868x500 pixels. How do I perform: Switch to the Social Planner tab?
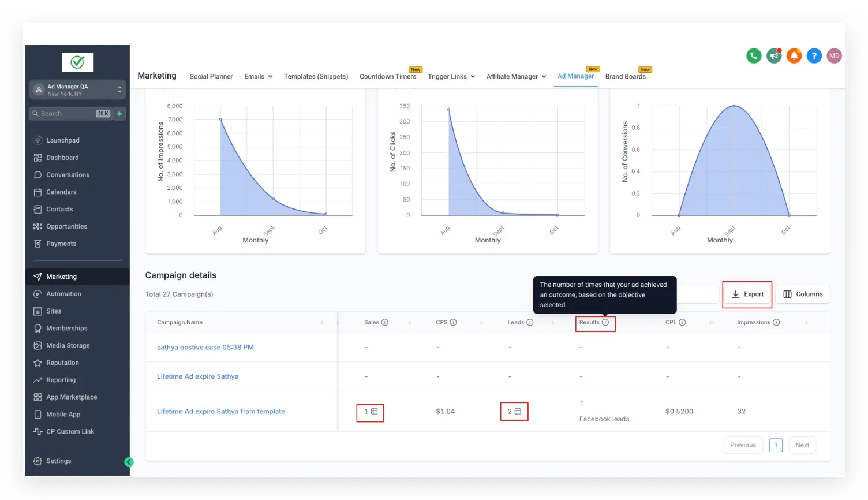coord(211,77)
